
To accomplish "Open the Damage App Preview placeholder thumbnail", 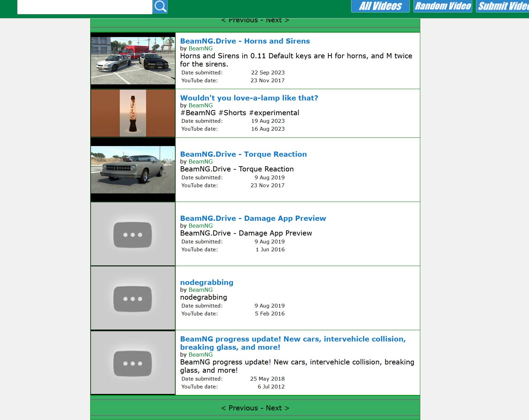I will tap(133, 234).
